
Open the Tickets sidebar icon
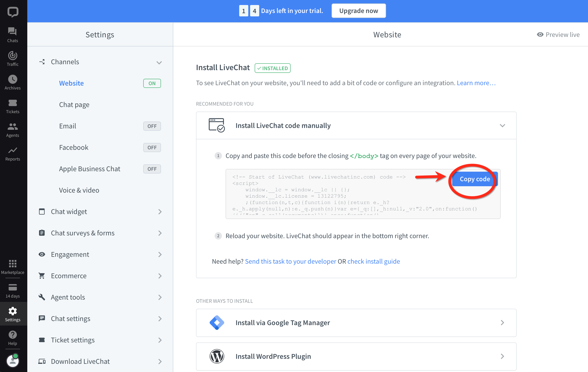(x=13, y=106)
